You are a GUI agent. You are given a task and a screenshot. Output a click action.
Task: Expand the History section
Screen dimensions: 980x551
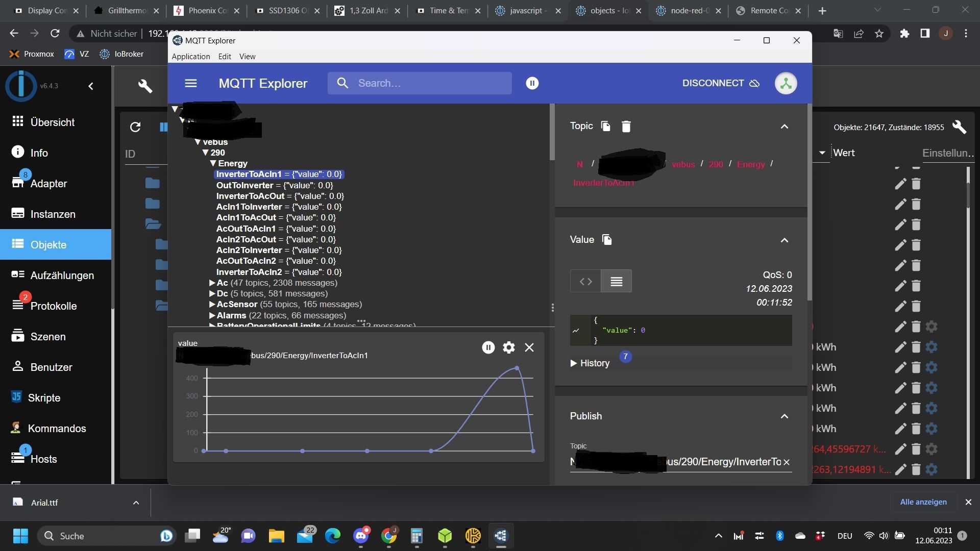point(590,363)
